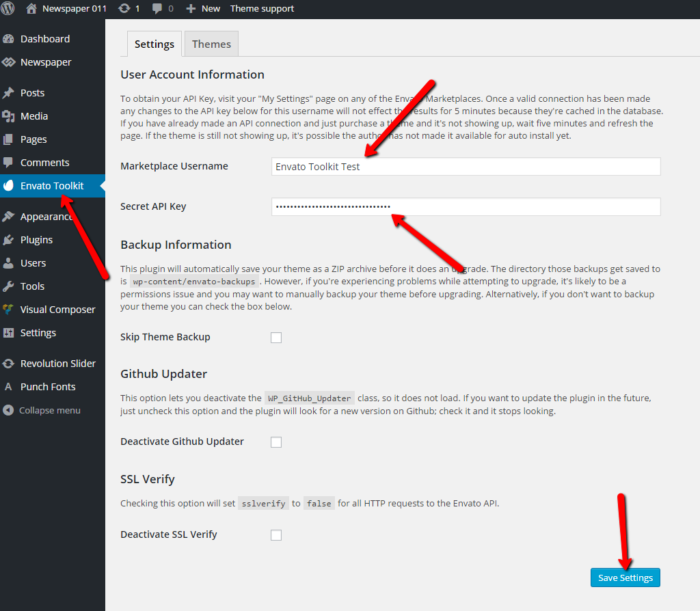This screenshot has height=611, width=700.
Task: Click the Github Updater heading
Action: coord(164,374)
